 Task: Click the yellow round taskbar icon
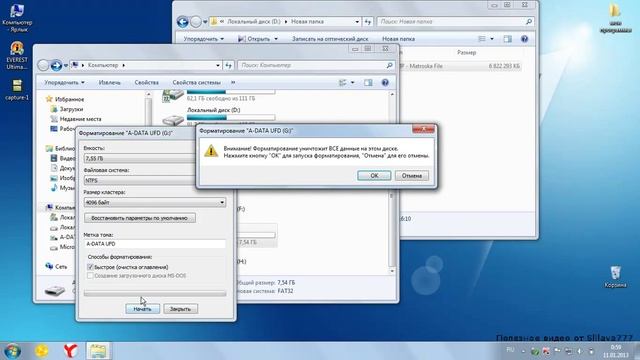pyautogui.click(x=41, y=351)
